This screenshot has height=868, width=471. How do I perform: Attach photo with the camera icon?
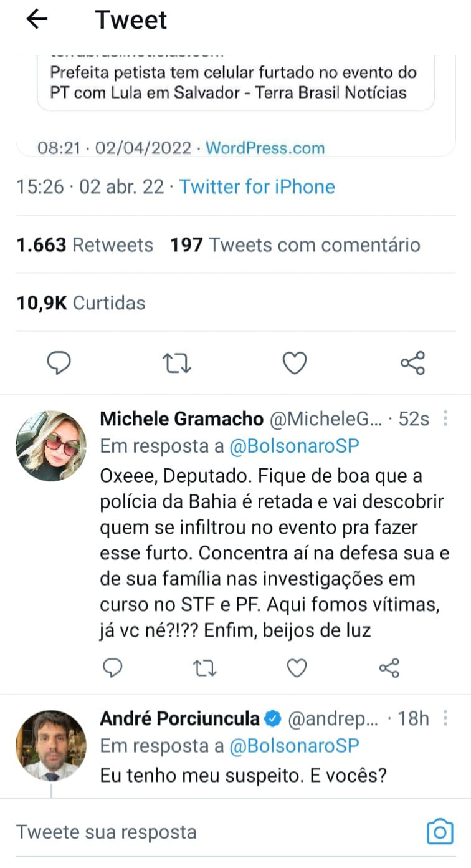click(x=440, y=832)
